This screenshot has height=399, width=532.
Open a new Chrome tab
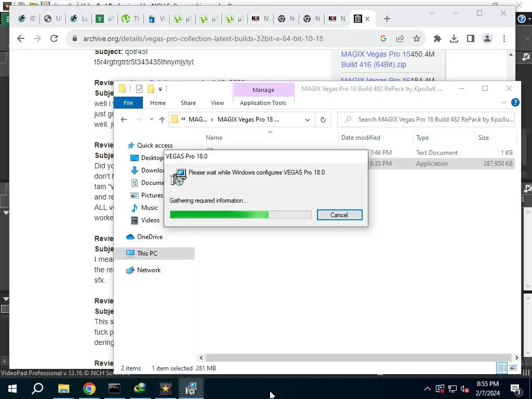point(387,19)
